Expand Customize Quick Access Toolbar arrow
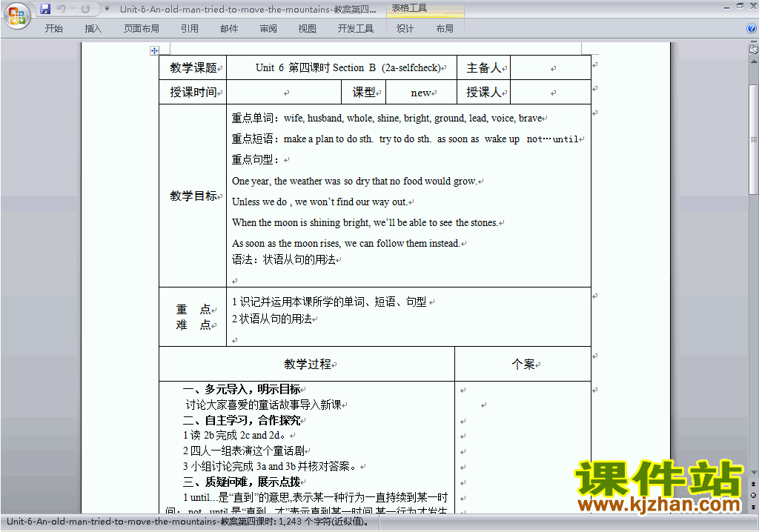The image size is (759, 532). point(107,9)
